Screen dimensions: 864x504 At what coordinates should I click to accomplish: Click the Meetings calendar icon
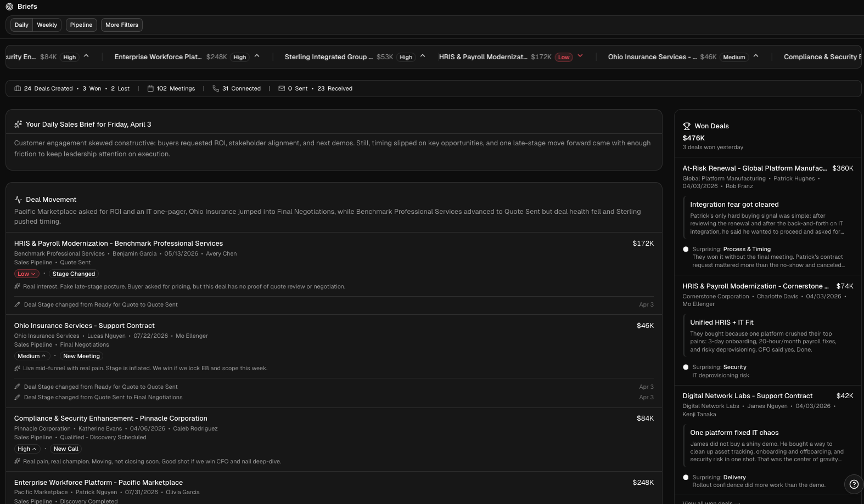(x=150, y=88)
